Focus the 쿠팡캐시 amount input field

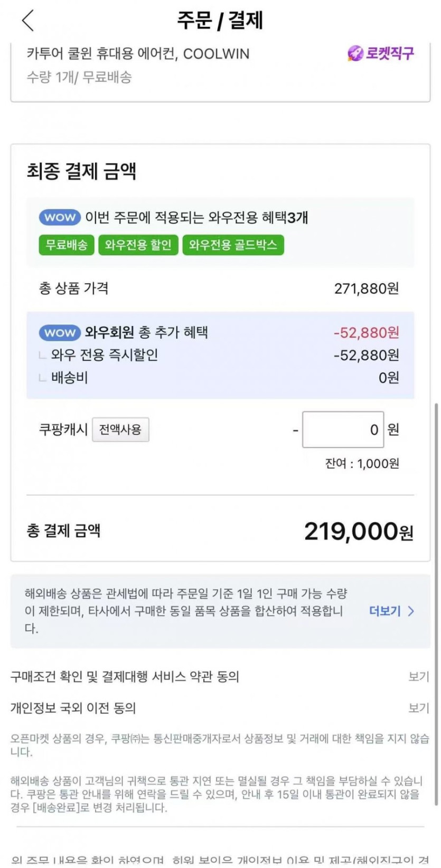click(343, 430)
